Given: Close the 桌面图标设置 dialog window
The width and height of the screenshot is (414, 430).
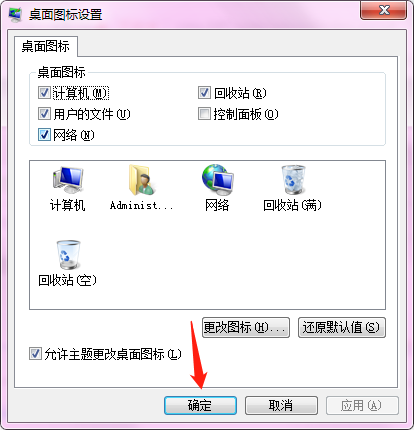Looking at the screenshot, I should point(384,10).
